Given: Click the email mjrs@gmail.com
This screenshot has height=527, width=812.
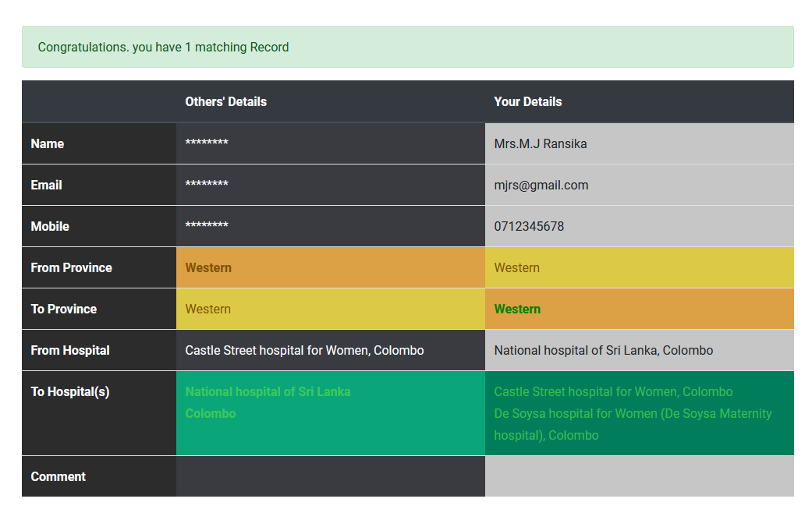Looking at the screenshot, I should pyautogui.click(x=541, y=185).
